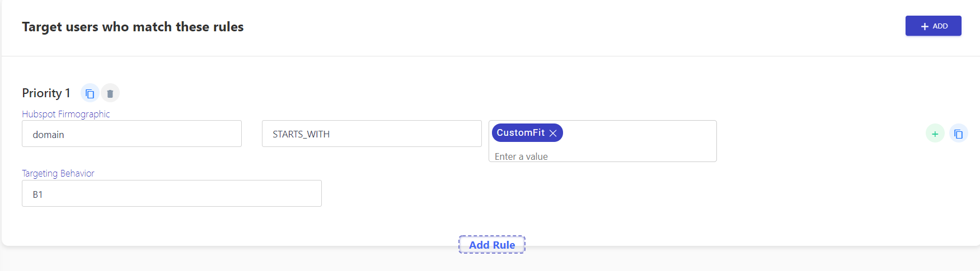980x271 pixels.
Task: Click the gray area beneath the rules card
Action: pyautogui.click(x=224, y=260)
